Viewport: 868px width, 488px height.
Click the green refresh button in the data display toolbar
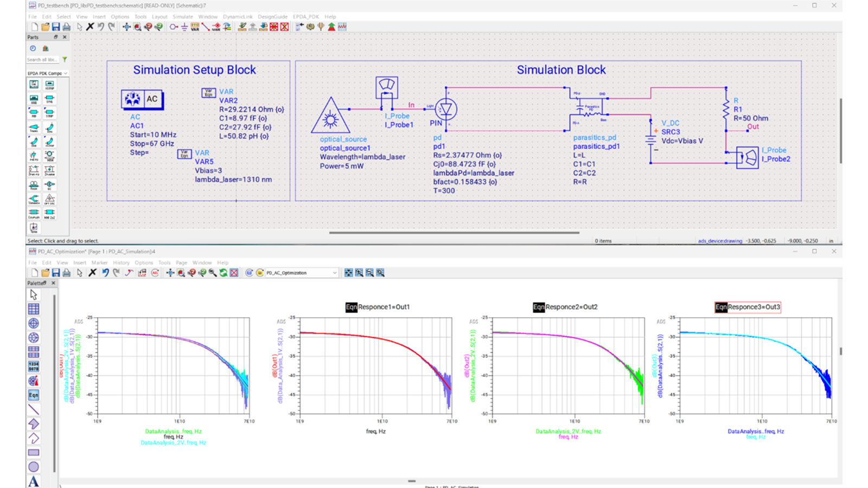pos(224,273)
